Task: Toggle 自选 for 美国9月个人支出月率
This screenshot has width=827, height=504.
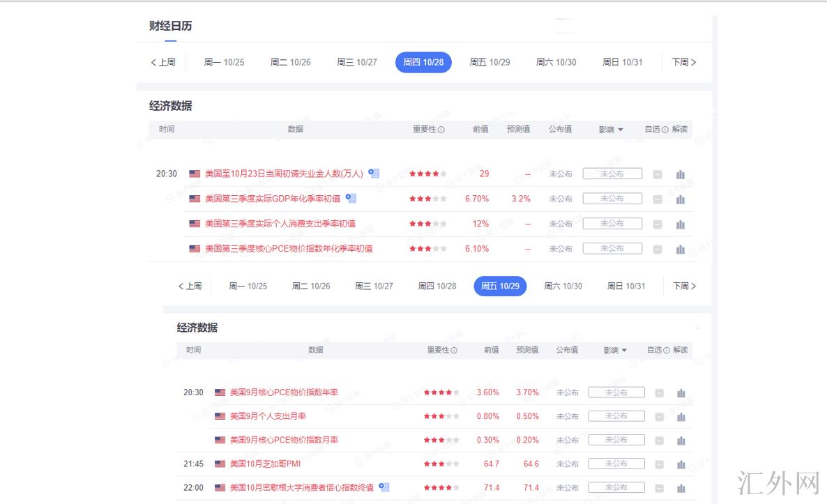Action: [659, 417]
